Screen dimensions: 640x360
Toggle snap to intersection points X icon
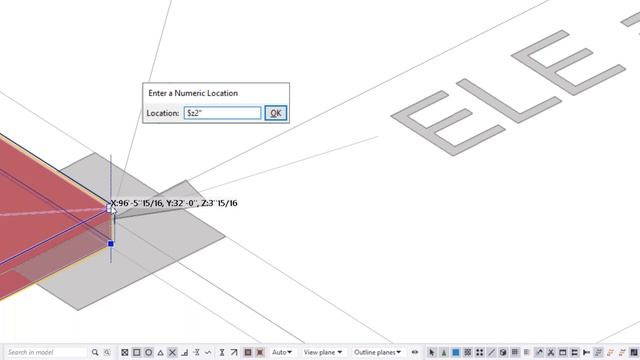pyautogui.click(x=172, y=352)
